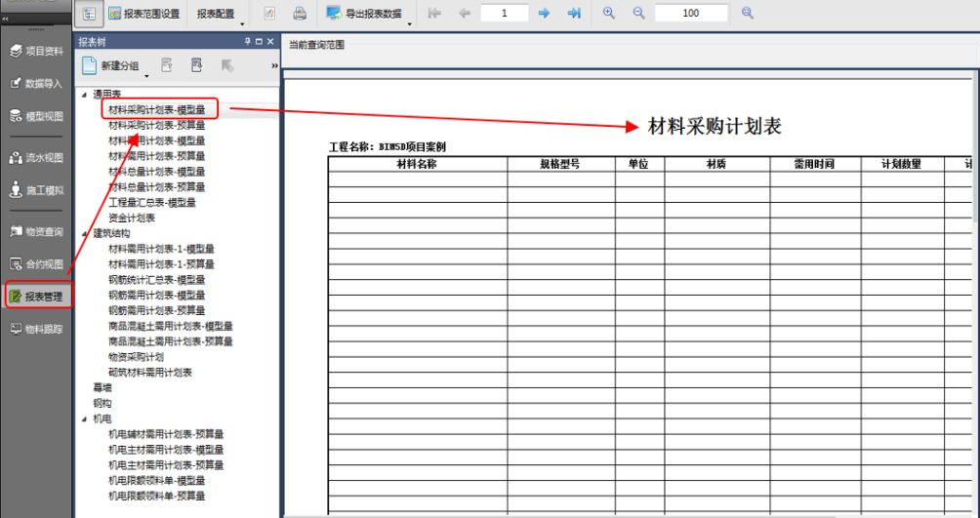
Task: Open the 报表配置 dropdown menu
Action: tap(216, 14)
